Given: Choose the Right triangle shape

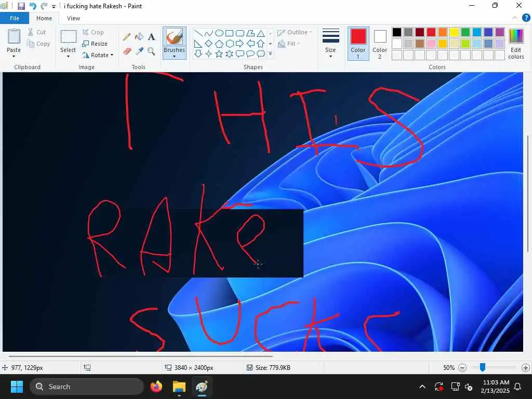Looking at the screenshot, I should pyautogui.click(x=198, y=44).
